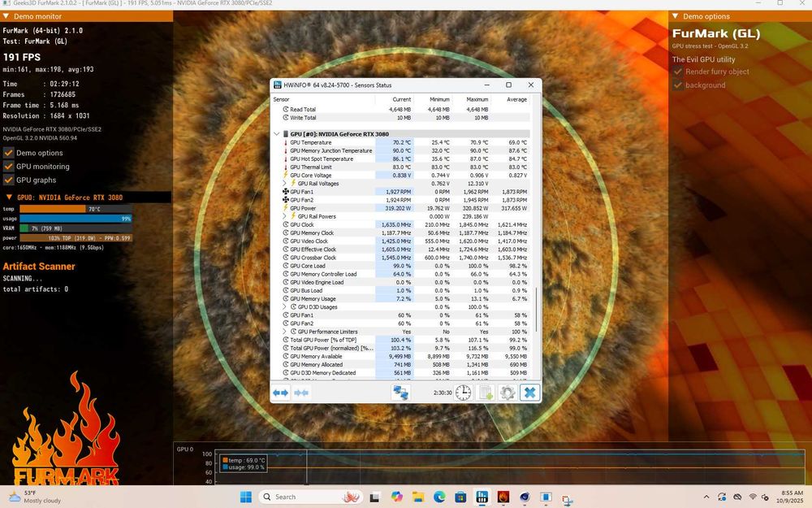Expand the GPU Performance Limiters row
812x508 pixels.
tap(284, 332)
